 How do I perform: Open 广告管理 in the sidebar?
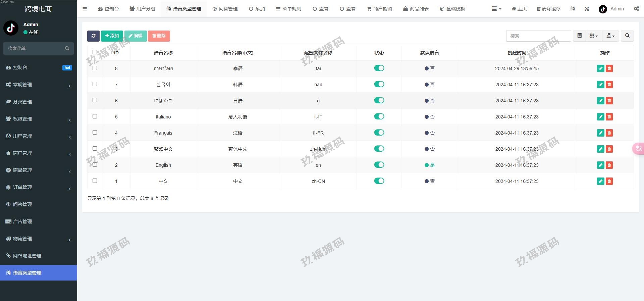point(22,221)
